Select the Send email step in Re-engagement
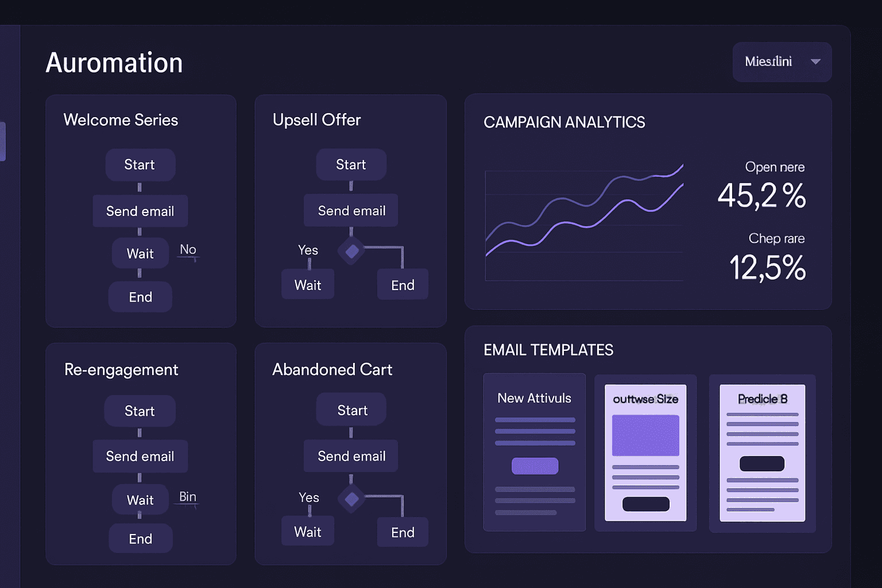The height and width of the screenshot is (588, 882). pos(140,456)
